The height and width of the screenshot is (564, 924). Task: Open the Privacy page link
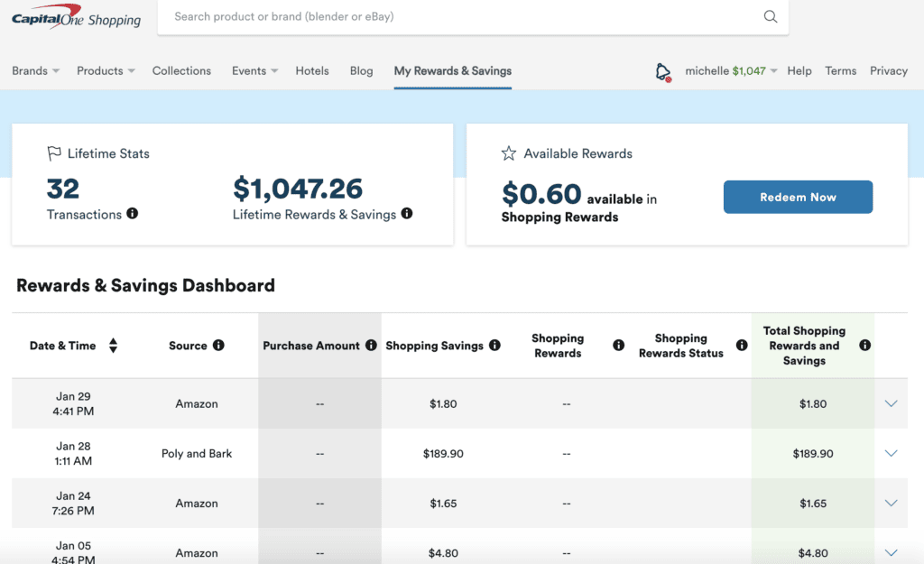888,70
